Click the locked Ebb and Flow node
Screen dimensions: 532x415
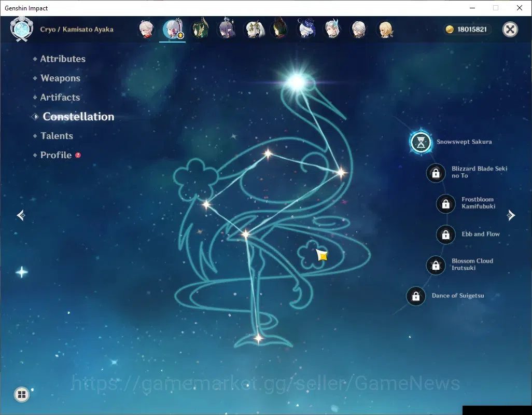[445, 234]
